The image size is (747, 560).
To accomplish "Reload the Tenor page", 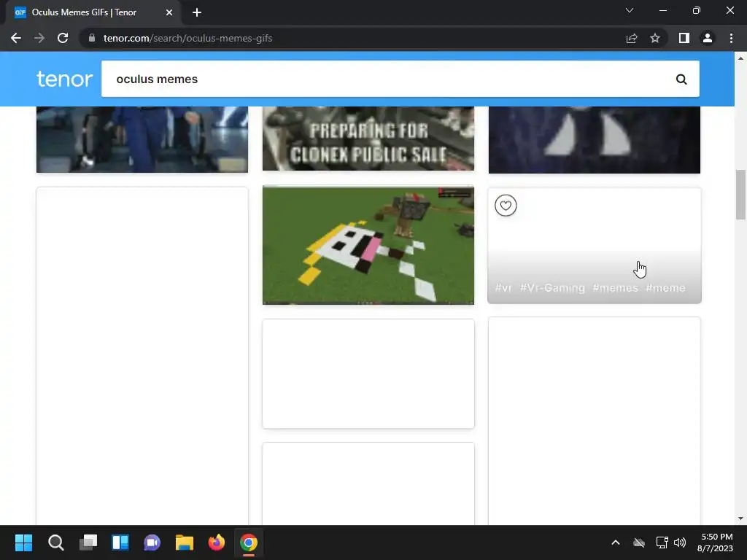I will tap(63, 38).
